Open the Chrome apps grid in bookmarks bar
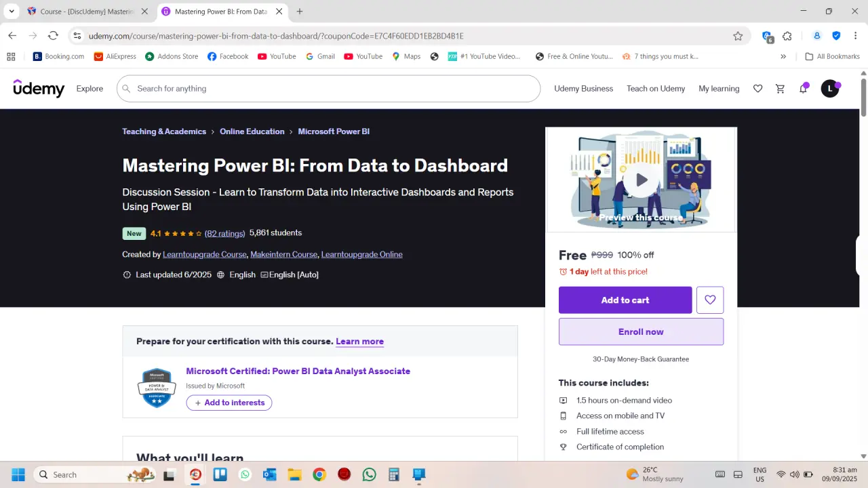This screenshot has width=868, height=488. (x=11, y=56)
